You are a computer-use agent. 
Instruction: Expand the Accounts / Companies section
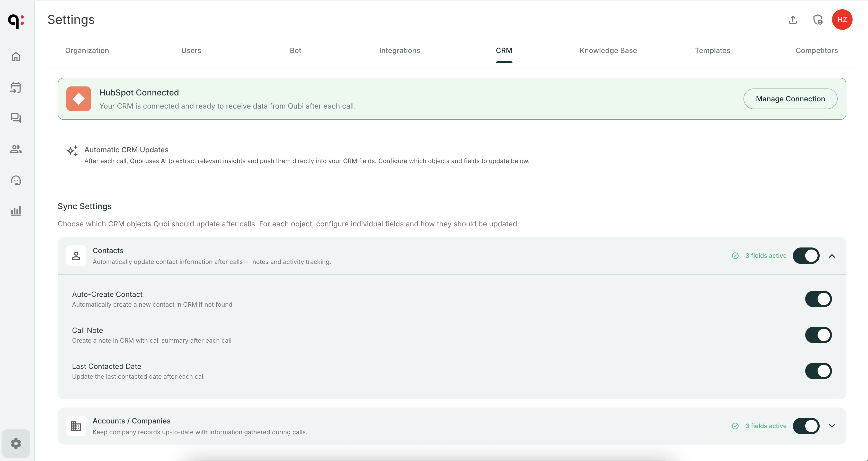pyautogui.click(x=832, y=425)
